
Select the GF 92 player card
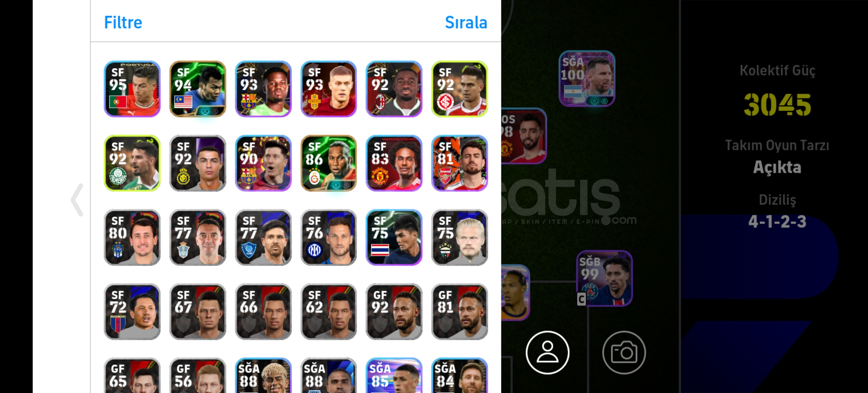[394, 311]
